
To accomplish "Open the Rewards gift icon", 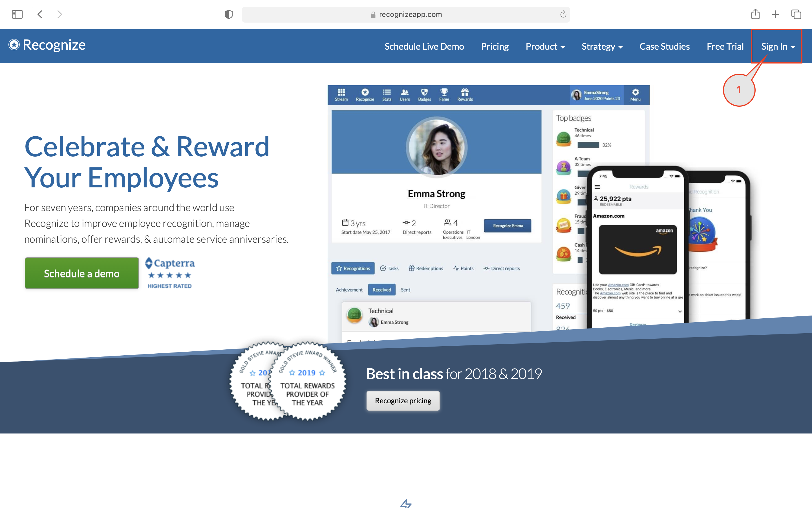I will [x=465, y=95].
